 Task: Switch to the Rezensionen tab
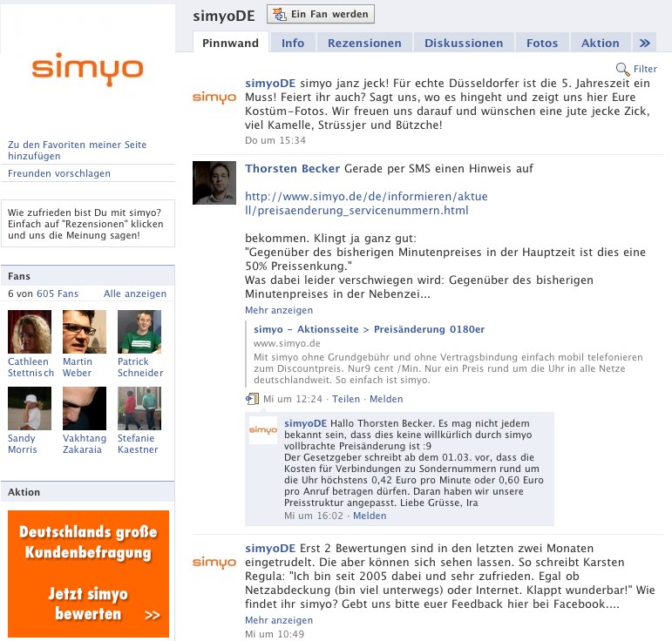364,43
